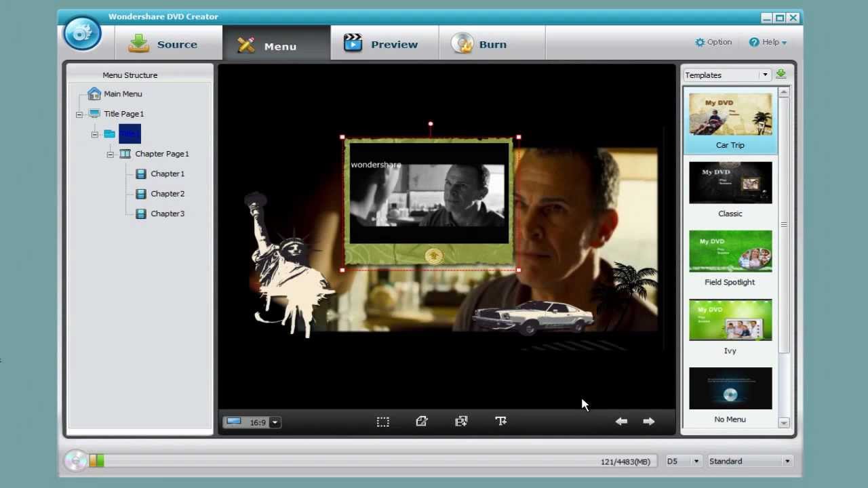This screenshot has height=488, width=868.
Task: Click the add thumbnail frame icon
Action: (x=461, y=422)
